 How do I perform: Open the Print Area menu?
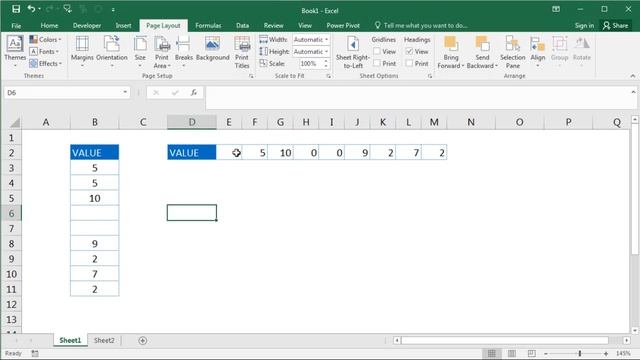point(162,52)
